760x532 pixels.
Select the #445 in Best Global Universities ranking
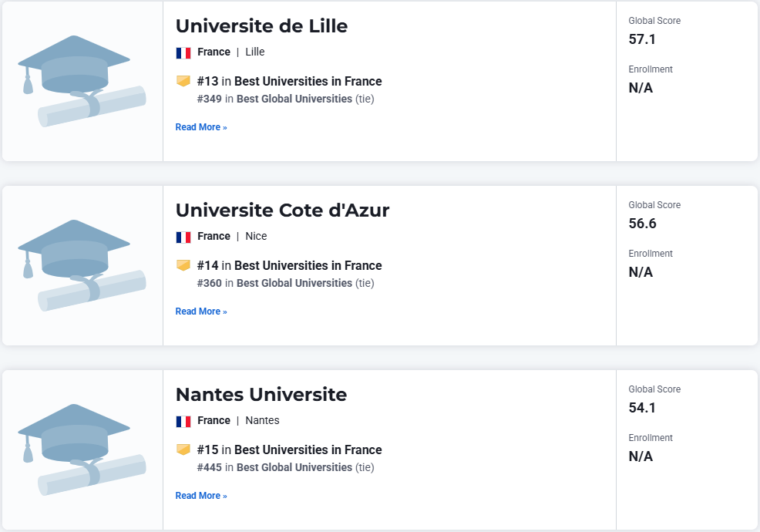pyautogui.click(x=285, y=467)
